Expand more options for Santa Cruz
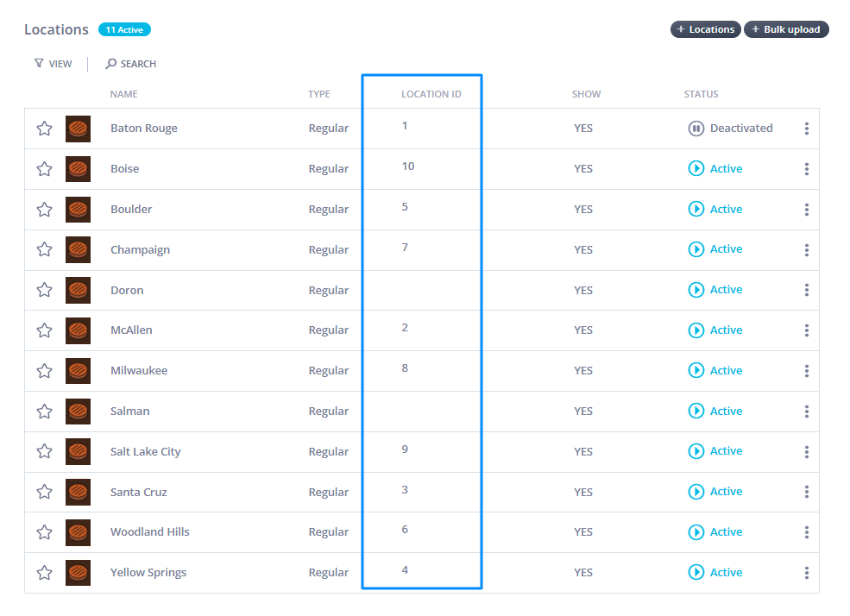 coord(806,492)
